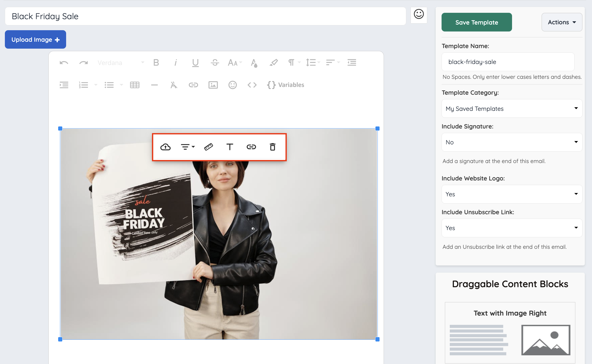
Task: Click the emoji icon beside subject field
Action: tap(419, 15)
